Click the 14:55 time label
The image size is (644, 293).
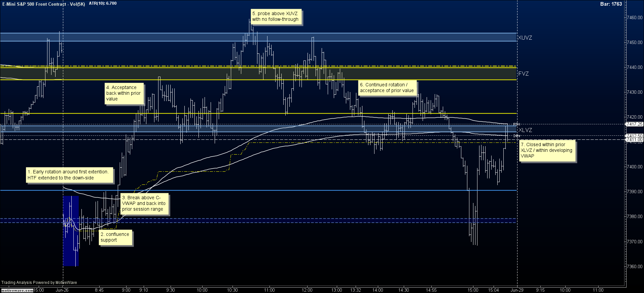(431, 290)
